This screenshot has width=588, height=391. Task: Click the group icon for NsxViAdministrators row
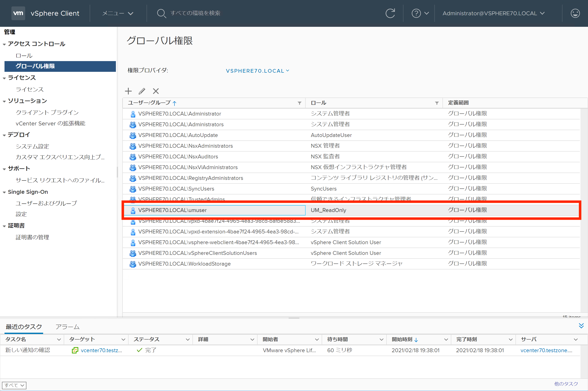pyautogui.click(x=133, y=168)
